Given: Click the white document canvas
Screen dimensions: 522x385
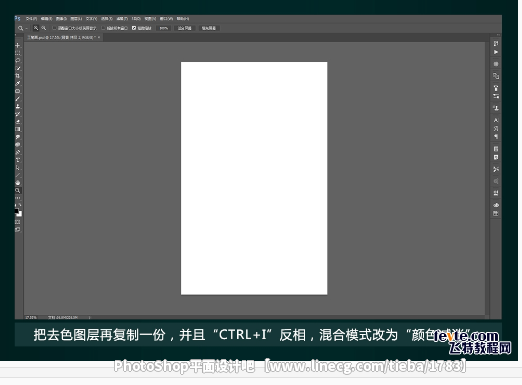Looking at the screenshot, I should 254,178.
